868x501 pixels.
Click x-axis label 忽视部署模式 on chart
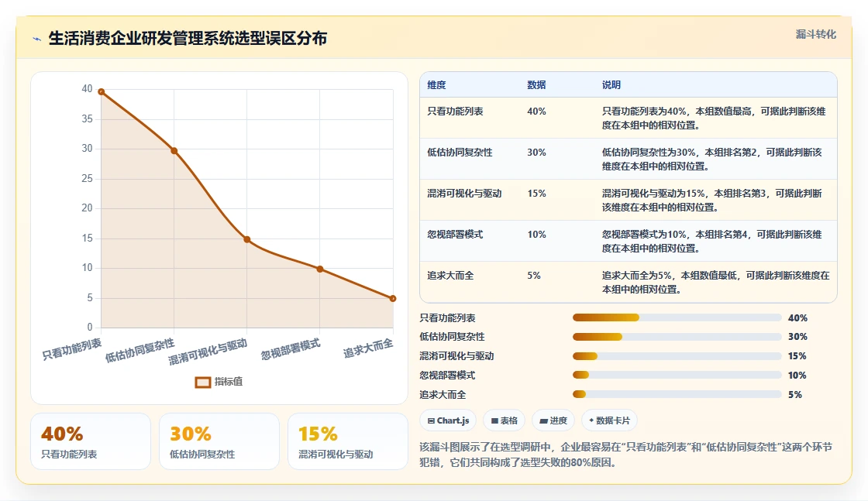click(291, 349)
